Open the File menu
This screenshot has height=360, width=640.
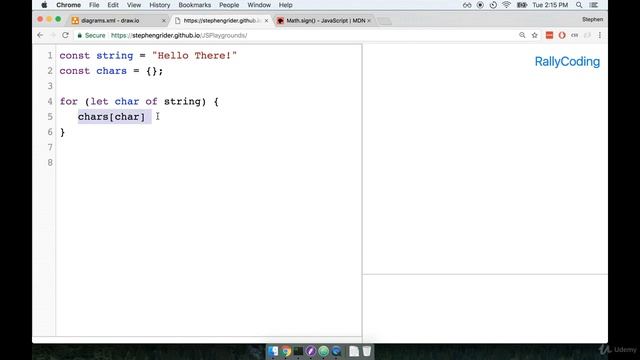point(94,5)
